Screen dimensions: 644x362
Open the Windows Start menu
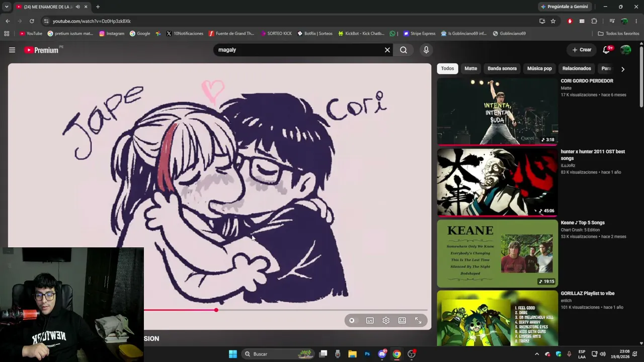233,354
